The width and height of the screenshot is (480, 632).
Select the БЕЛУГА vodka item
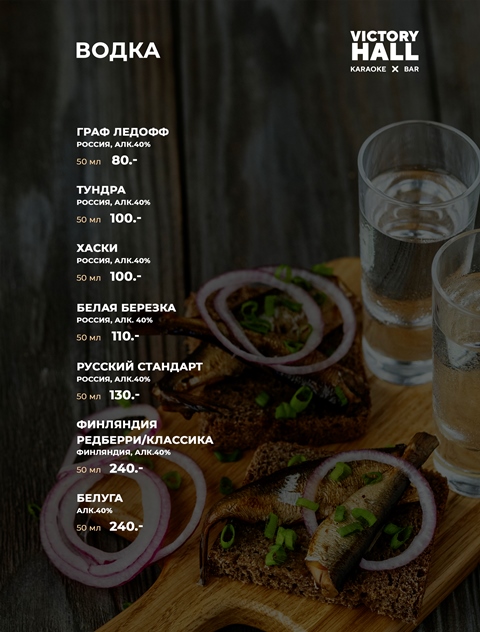[100, 498]
